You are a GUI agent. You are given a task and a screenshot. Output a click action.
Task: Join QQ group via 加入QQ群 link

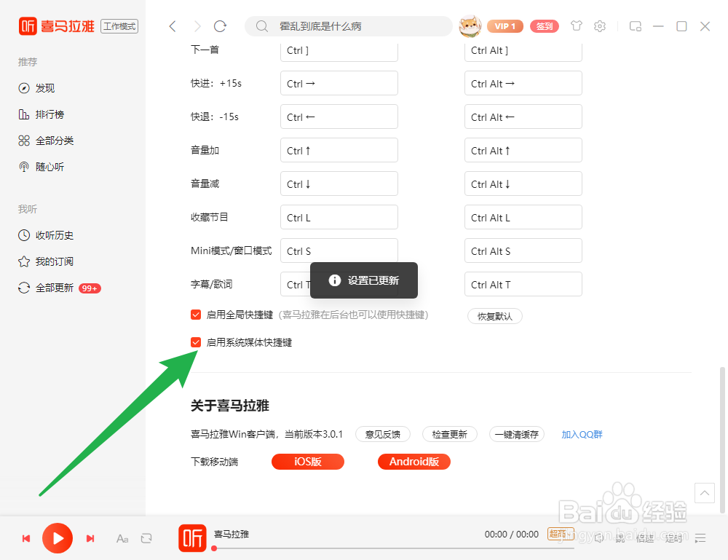coord(582,434)
